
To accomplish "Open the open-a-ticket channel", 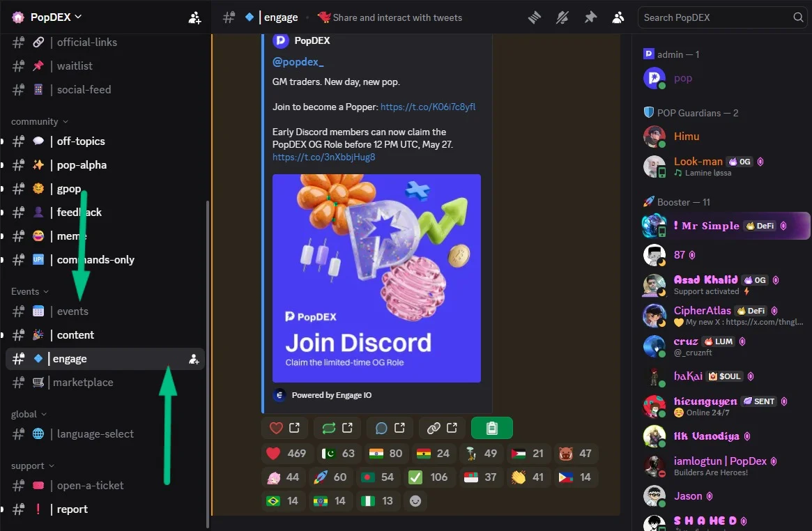I will coord(105,486).
